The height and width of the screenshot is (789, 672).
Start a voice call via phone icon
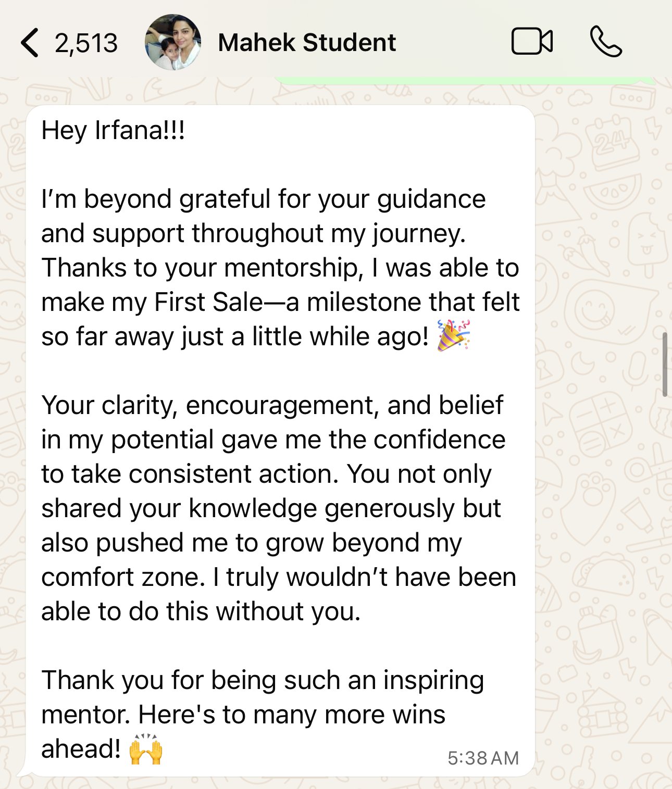(606, 42)
